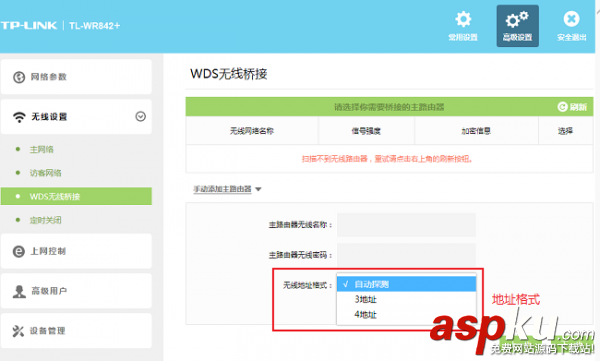Select 自动探测 in address format dropdown
The height and width of the screenshot is (361, 600).
coord(406,284)
